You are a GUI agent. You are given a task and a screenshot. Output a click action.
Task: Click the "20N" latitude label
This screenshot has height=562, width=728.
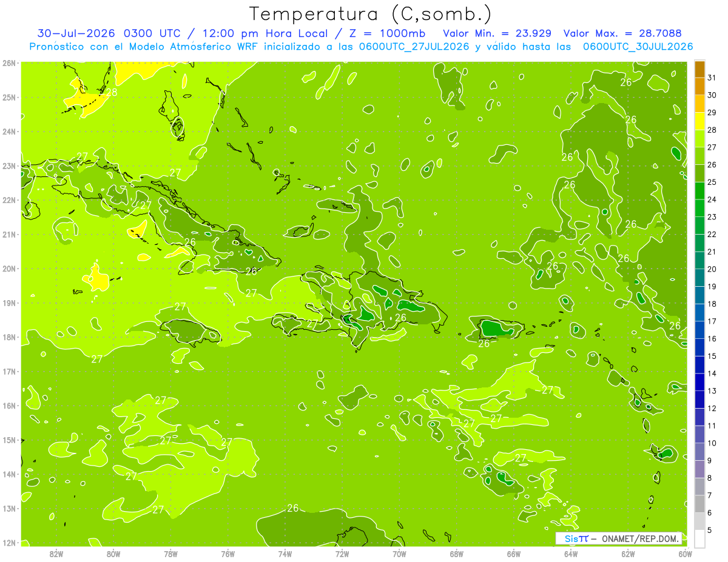8,269
